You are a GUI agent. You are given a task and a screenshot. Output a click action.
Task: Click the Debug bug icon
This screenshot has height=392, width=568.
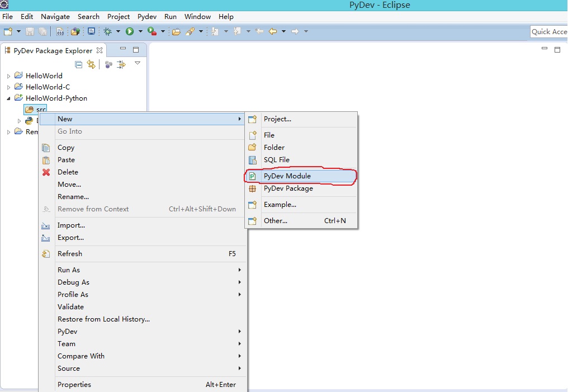coord(107,31)
